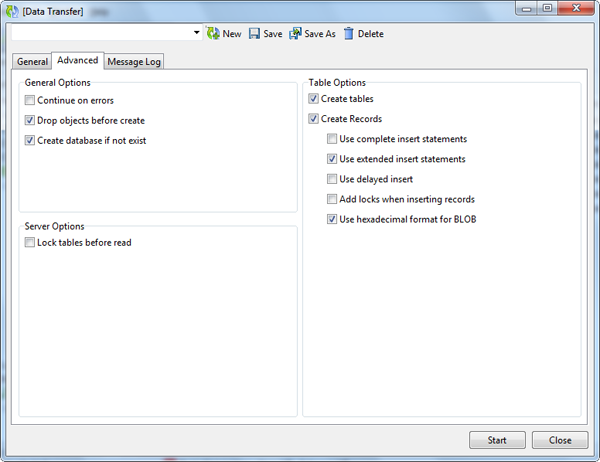Screen dimensions: 600x462
Task: Click the Server Options group label
Action: pyautogui.click(x=54, y=226)
